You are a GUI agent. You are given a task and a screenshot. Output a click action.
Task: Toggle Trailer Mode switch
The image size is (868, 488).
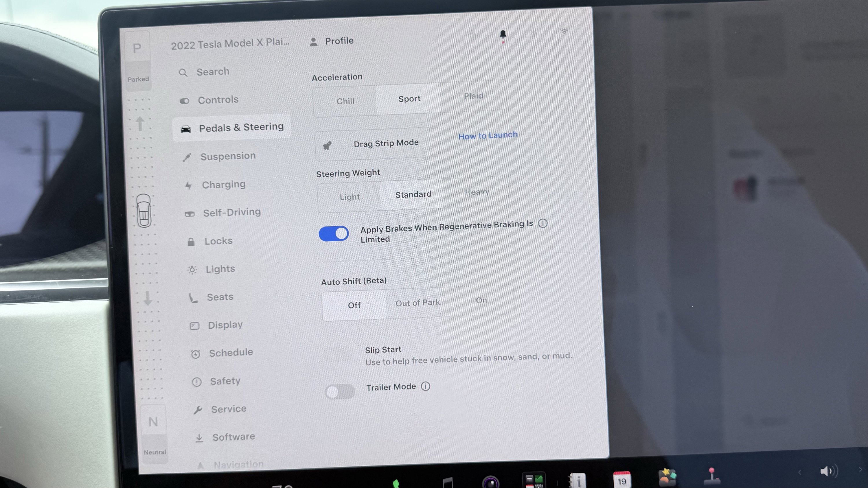tap(340, 392)
